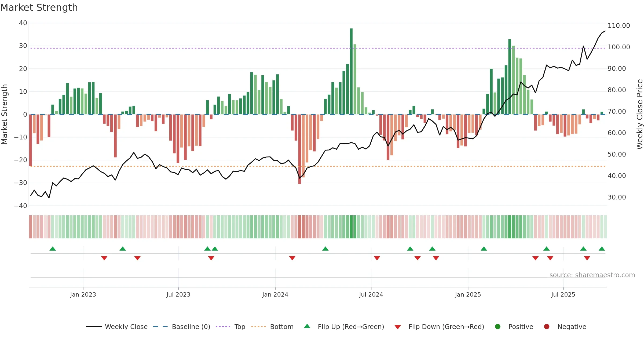This screenshot has height=362, width=644.
Task: Click the '90.00' price axis value
Action: 617,69
